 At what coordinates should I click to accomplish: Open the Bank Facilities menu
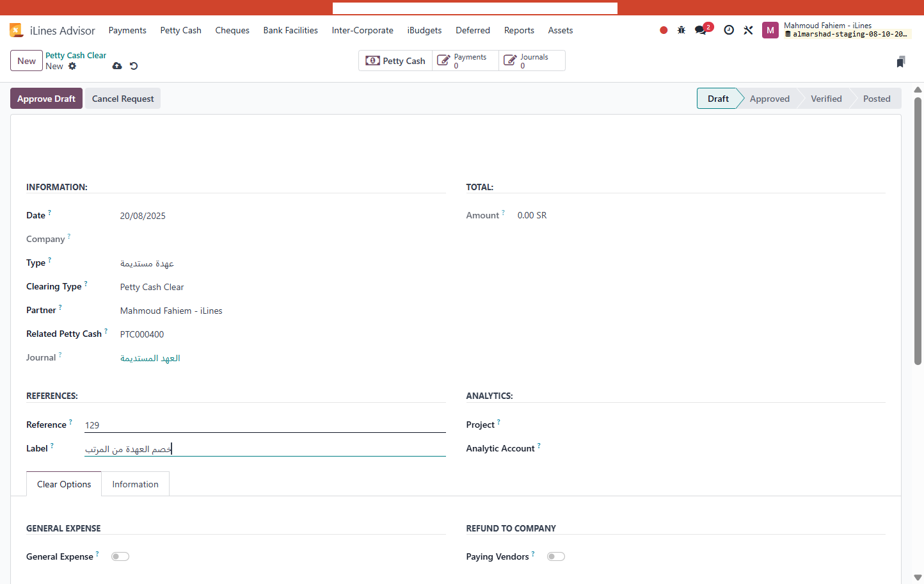point(291,30)
